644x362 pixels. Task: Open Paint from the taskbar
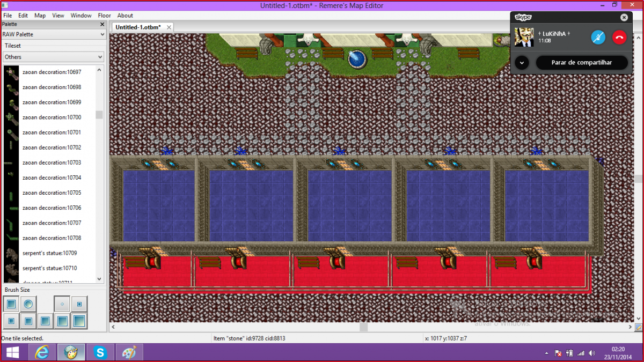tap(129, 353)
